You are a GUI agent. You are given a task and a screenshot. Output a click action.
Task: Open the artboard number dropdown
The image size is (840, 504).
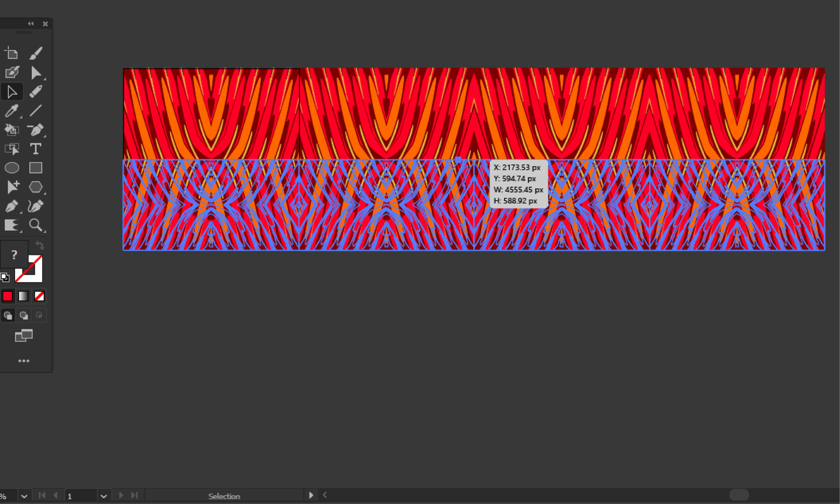(104, 496)
